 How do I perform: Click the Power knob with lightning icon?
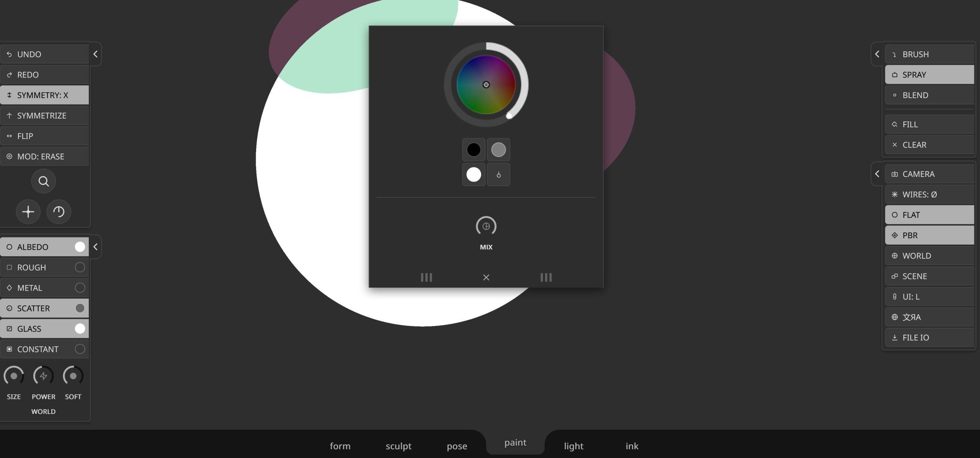coord(43,376)
